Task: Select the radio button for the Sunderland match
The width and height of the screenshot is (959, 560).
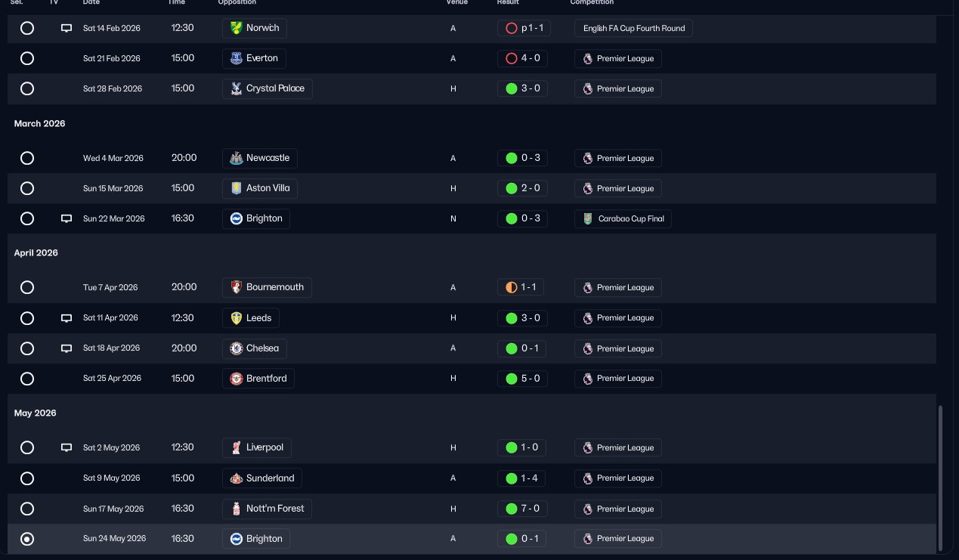Action: [27, 478]
